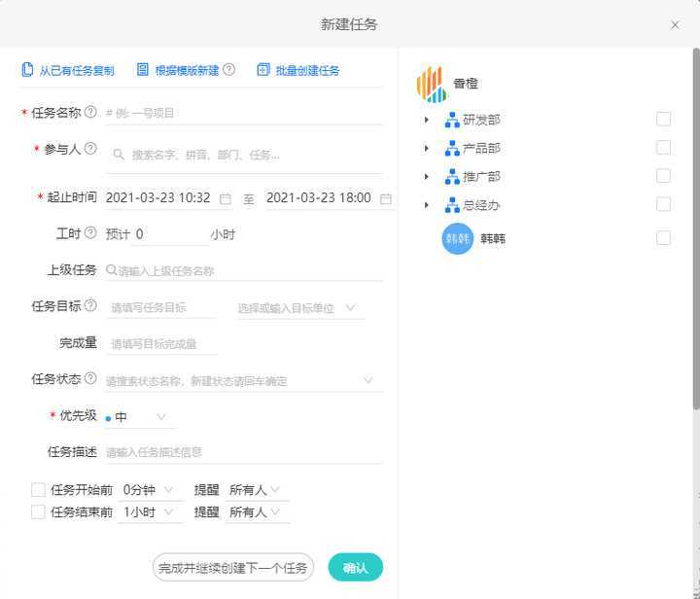700x599 pixels.
Task: Check the 研发部 department checkbox
Action: (x=663, y=120)
